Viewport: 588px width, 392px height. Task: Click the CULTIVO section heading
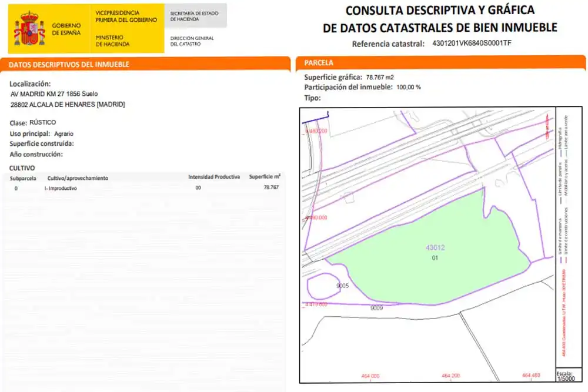(22, 168)
